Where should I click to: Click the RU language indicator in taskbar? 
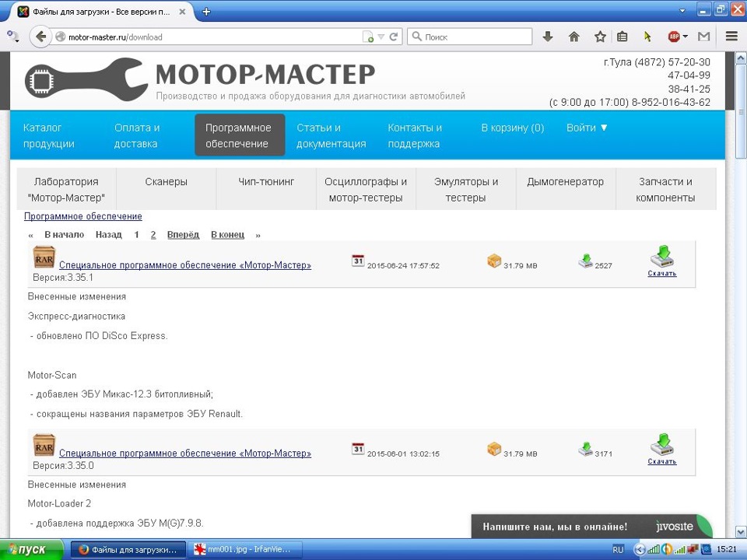tap(618, 550)
